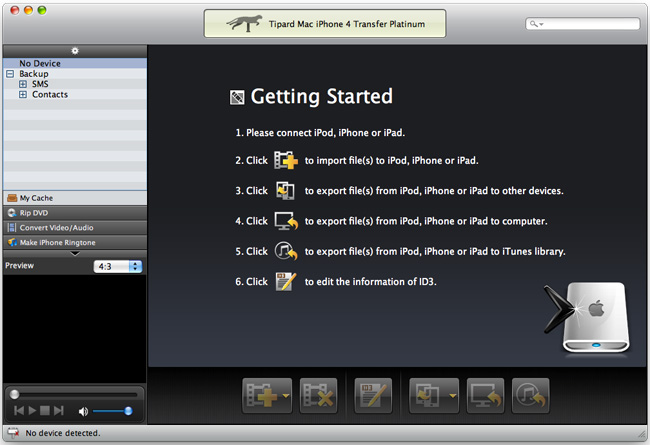The image size is (650, 445).
Task: Click the Rip DVD disc icon
Action: pos(12,213)
